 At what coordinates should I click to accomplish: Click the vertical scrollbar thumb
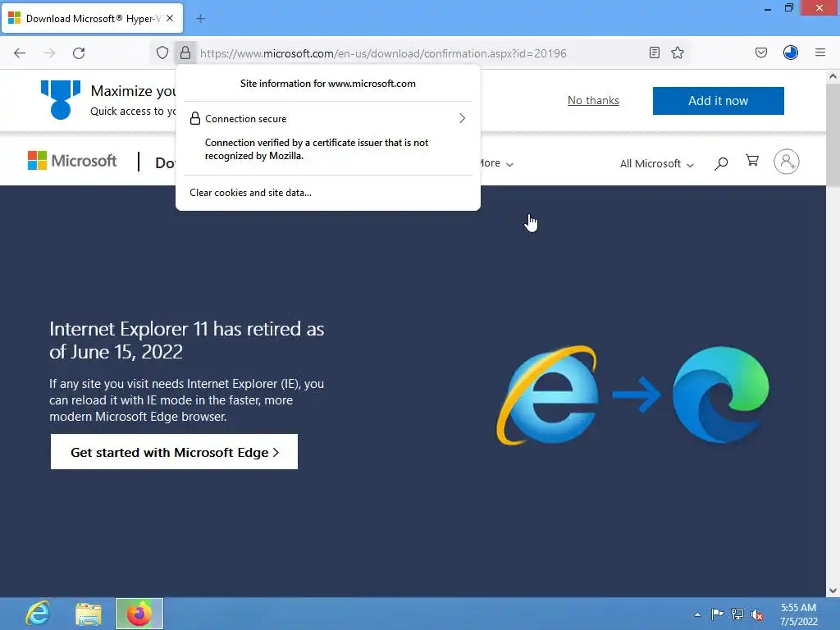point(833,135)
